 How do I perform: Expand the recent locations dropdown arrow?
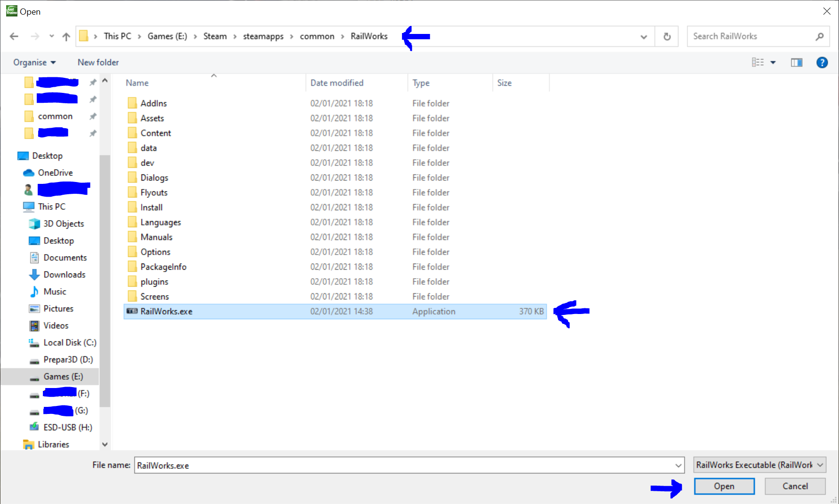[x=51, y=36]
